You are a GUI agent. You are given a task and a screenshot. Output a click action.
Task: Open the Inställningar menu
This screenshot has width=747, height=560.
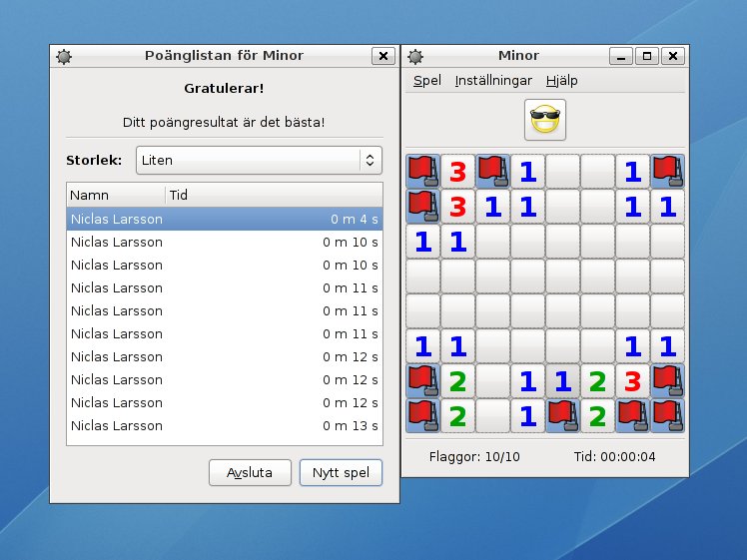[x=493, y=81]
